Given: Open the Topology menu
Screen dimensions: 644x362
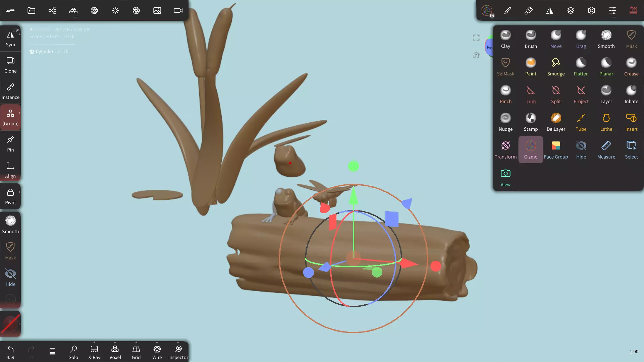Looking at the screenshot, I should point(73,10).
